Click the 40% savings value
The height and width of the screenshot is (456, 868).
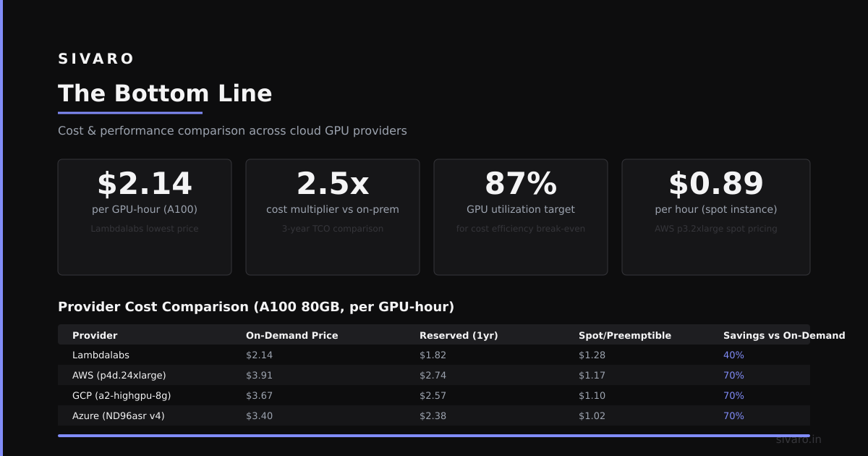pyautogui.click(x=733, y=355)
